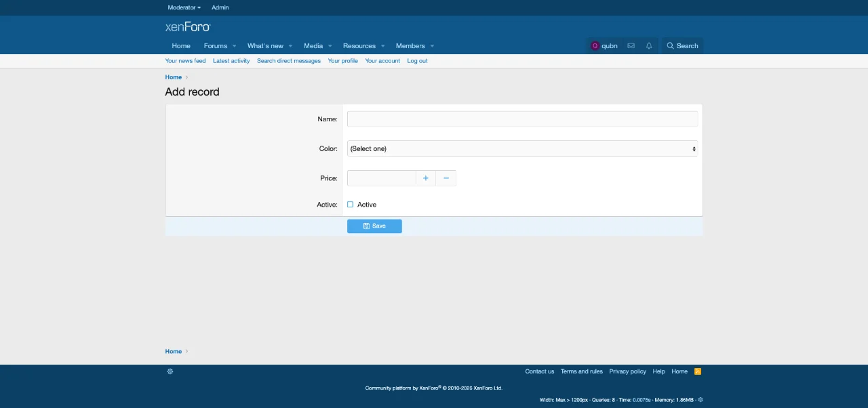Click into the Name text field

(521, 119)
